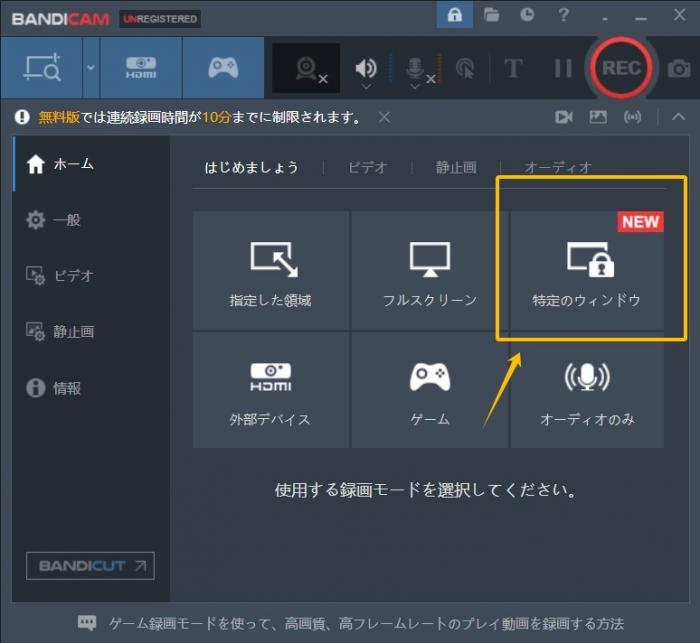The height and width of the screenshot is (643, 700).
Task: Dismiss the free version notice
Action: [x=384, y=117]
